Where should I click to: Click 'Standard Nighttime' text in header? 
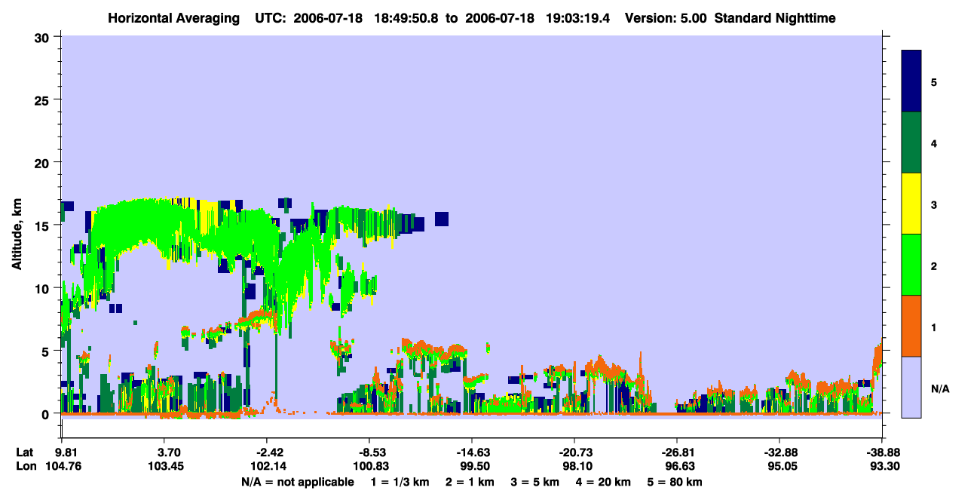[x=774, y=17]
